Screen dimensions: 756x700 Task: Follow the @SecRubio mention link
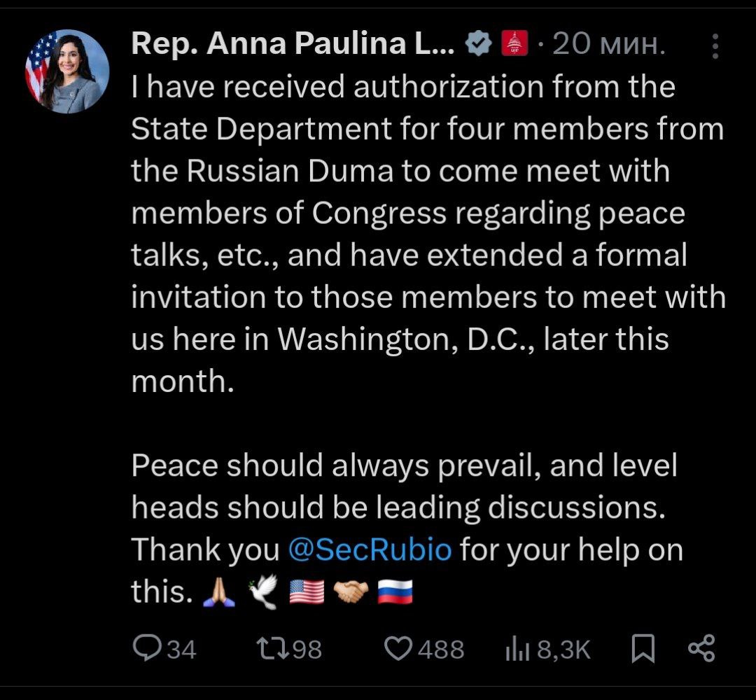[x=370, y=549]
